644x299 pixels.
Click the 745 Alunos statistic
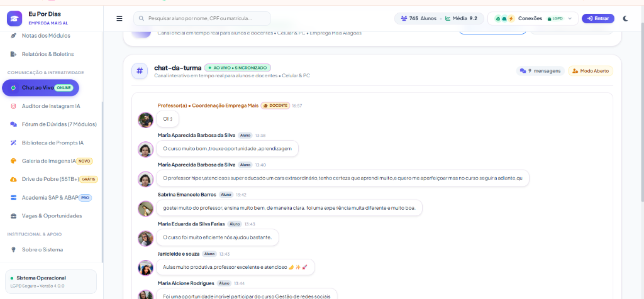(x=418, y=18)
